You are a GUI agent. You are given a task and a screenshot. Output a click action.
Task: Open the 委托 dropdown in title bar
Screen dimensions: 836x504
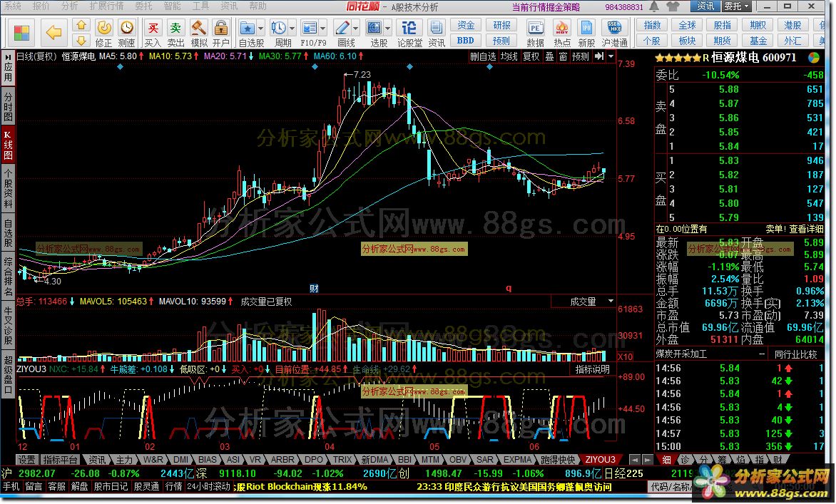[x=737, y=6]
